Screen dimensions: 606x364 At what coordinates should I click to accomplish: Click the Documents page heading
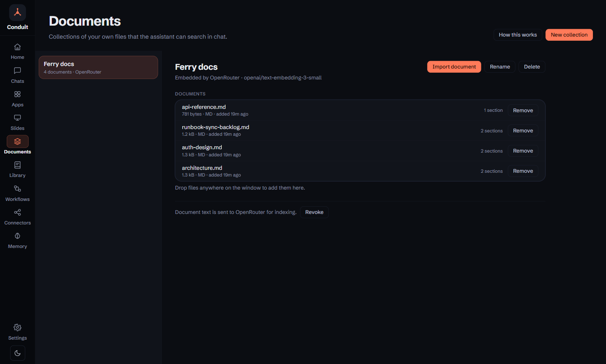pos(85,21)
